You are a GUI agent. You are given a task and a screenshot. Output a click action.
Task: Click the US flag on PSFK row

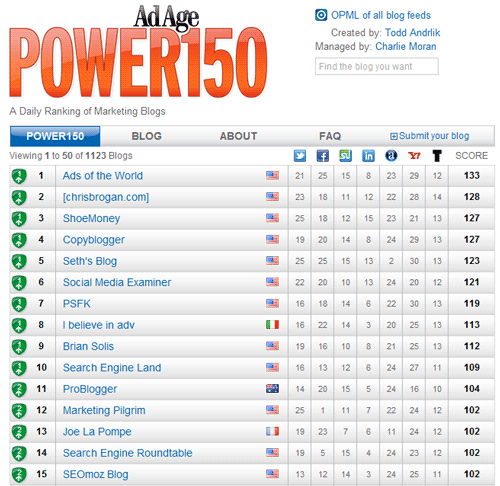[272, 303]
